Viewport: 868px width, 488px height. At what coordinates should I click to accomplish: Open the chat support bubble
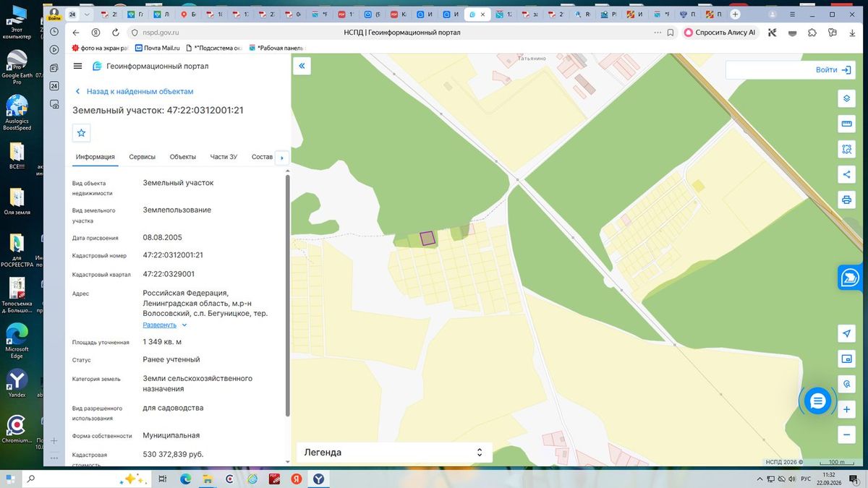(x=817, y=401)
